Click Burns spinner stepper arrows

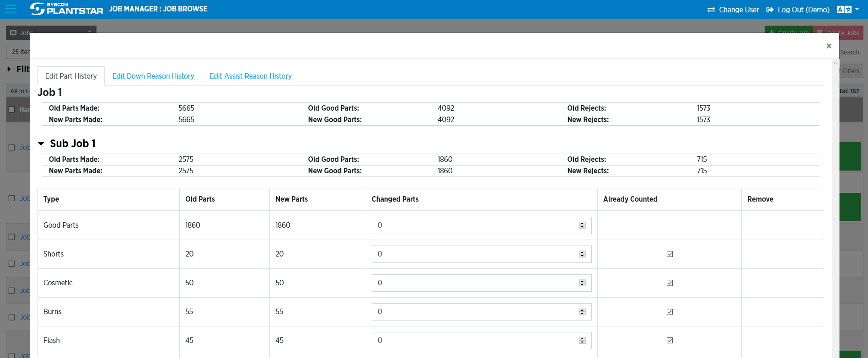point(582,312)
